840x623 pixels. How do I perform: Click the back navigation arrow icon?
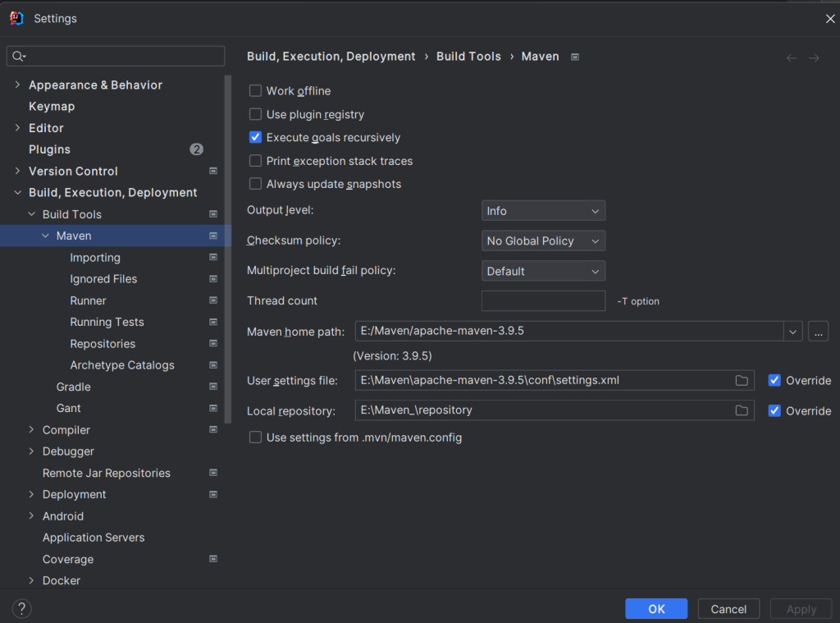[x=792, y=57]
